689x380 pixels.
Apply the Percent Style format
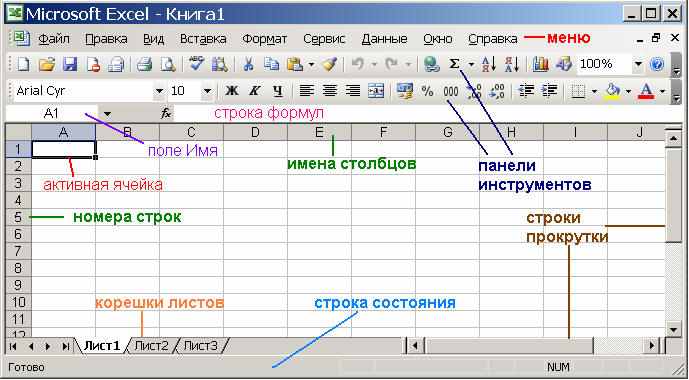point(427,91)
